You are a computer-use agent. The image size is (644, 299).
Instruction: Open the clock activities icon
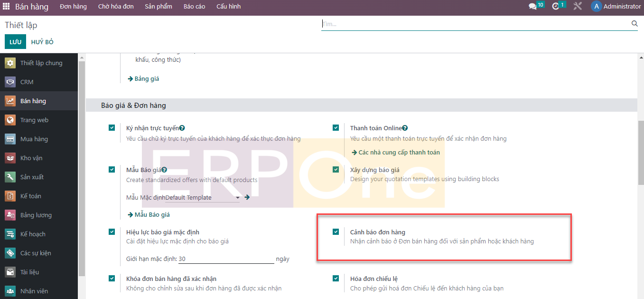coord(556,7)
